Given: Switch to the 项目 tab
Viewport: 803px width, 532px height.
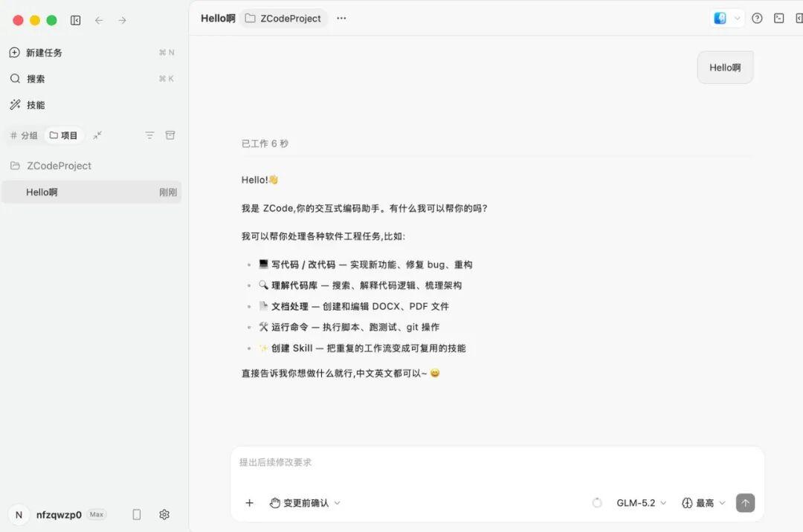Looking at the screenshot, I should click(63, 135).
